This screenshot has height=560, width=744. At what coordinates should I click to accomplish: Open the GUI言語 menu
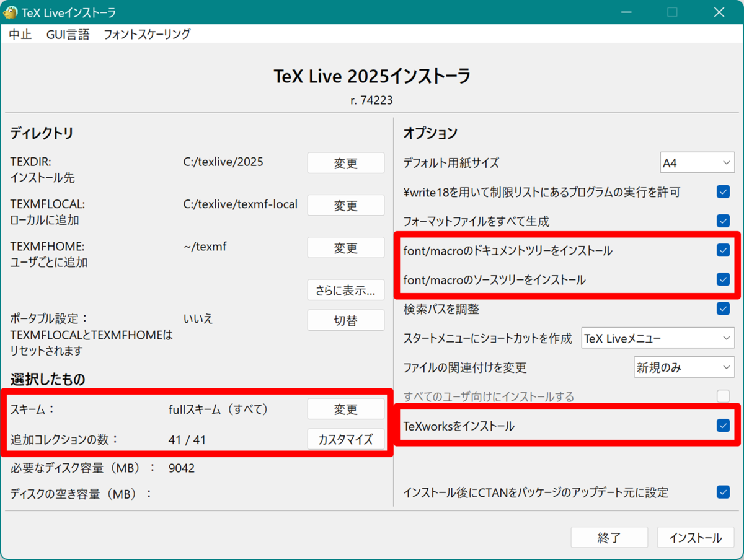tap(68, 34)
